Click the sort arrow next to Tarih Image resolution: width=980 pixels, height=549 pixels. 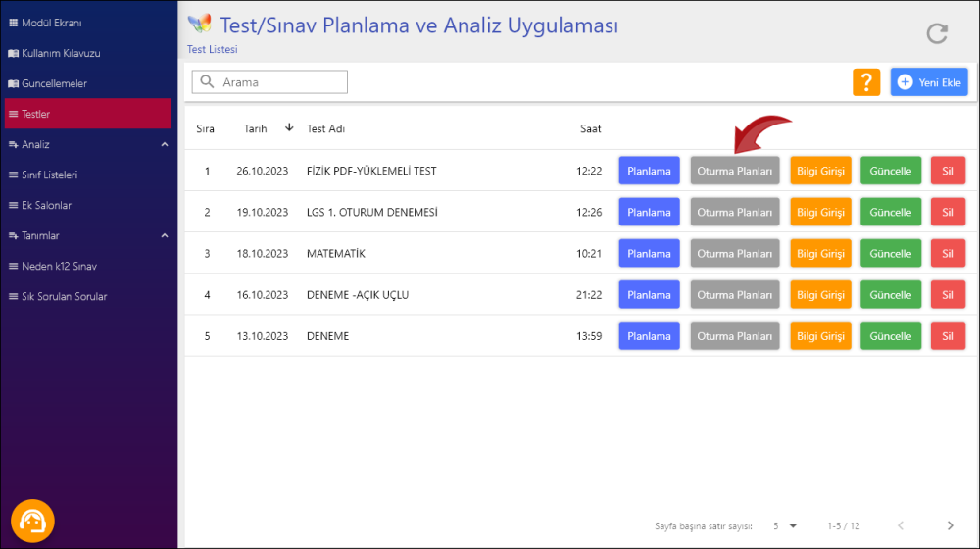289,127
